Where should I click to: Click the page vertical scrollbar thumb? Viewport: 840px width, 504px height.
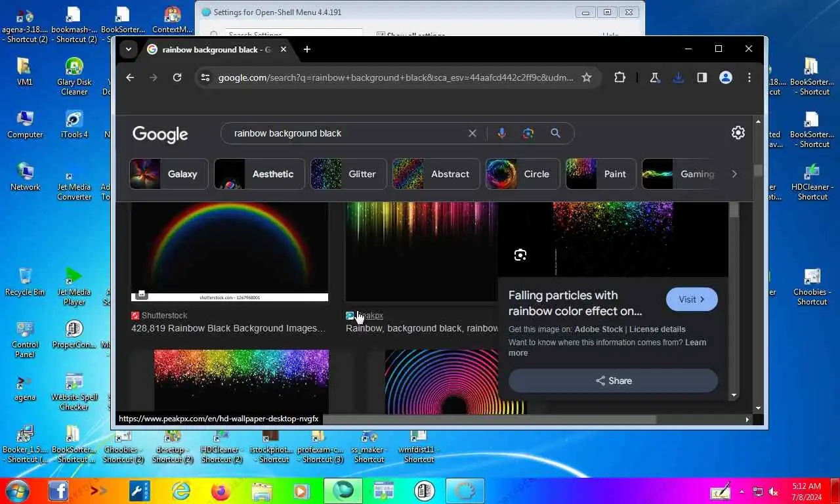(x=758, y=171)
